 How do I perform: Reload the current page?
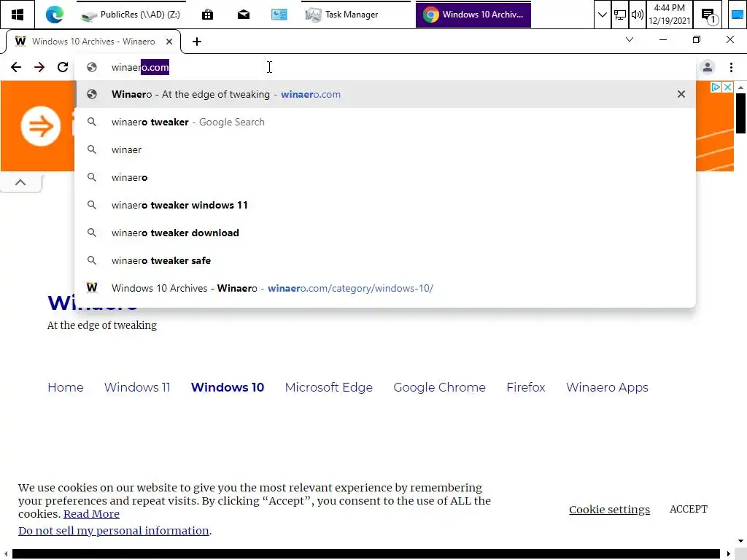click(x=63, y=67)
